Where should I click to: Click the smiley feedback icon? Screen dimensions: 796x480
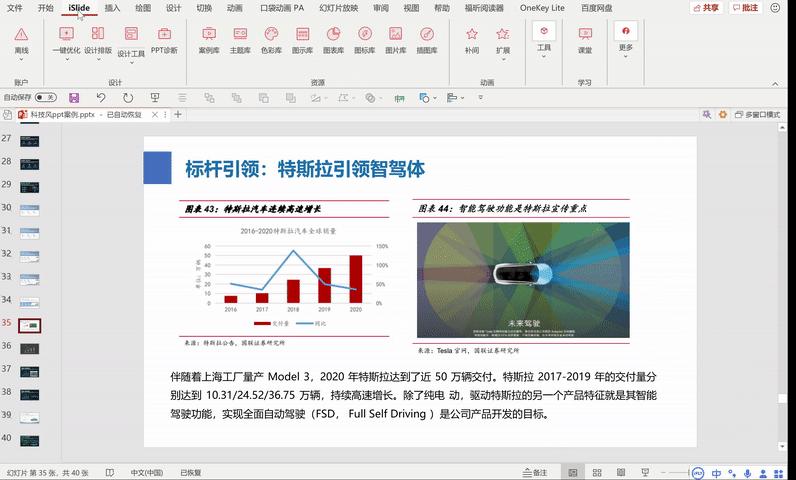tap(775, 8)
